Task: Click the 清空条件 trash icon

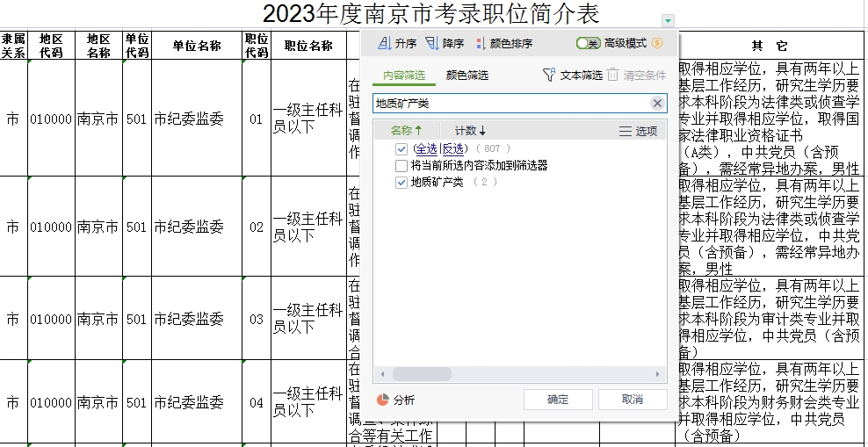Action: [x=612, y=76]
